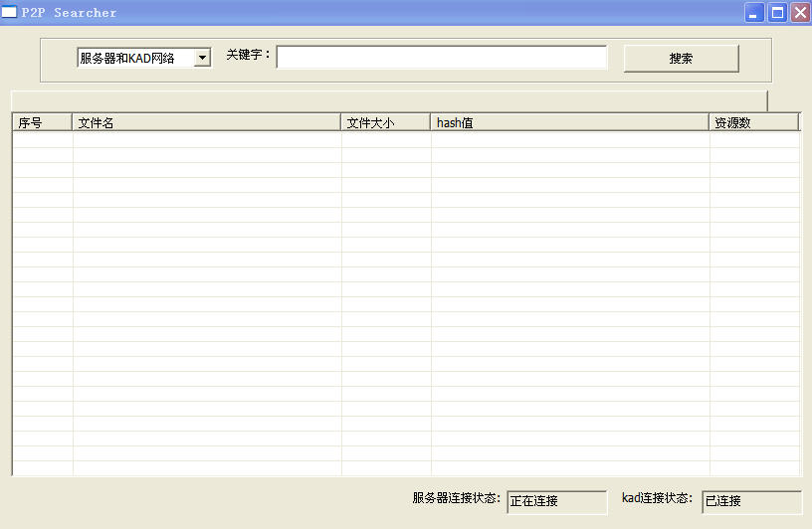Click the search progress bar above the table
812x529 pixels.
point(388,100)
